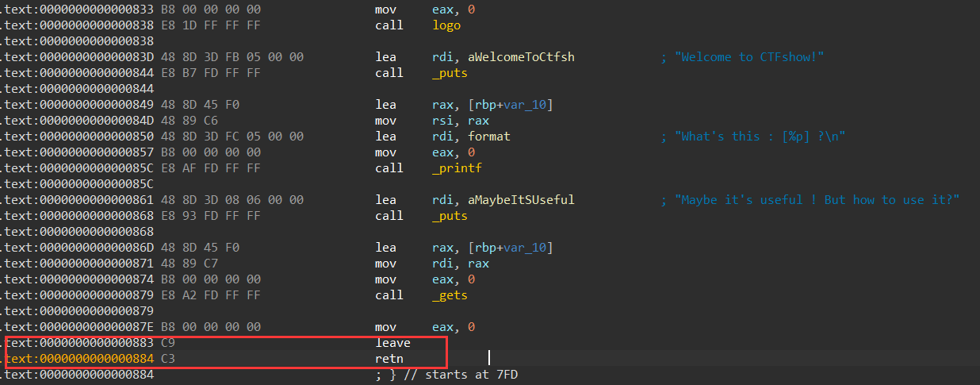Click the "mov eax, 0" at address 87E
Screen dimensions: 980x385
point(425,327)
